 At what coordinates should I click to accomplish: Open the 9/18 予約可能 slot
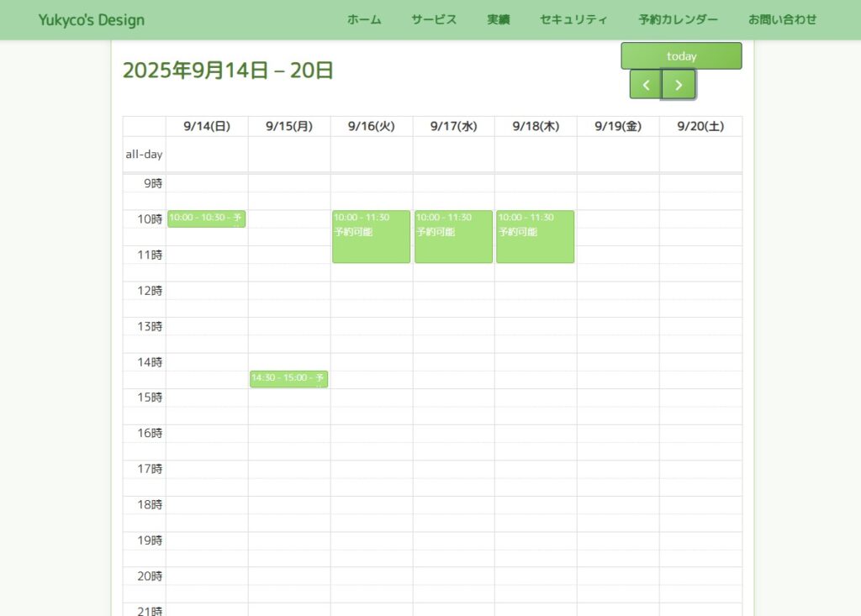(535, 237)
